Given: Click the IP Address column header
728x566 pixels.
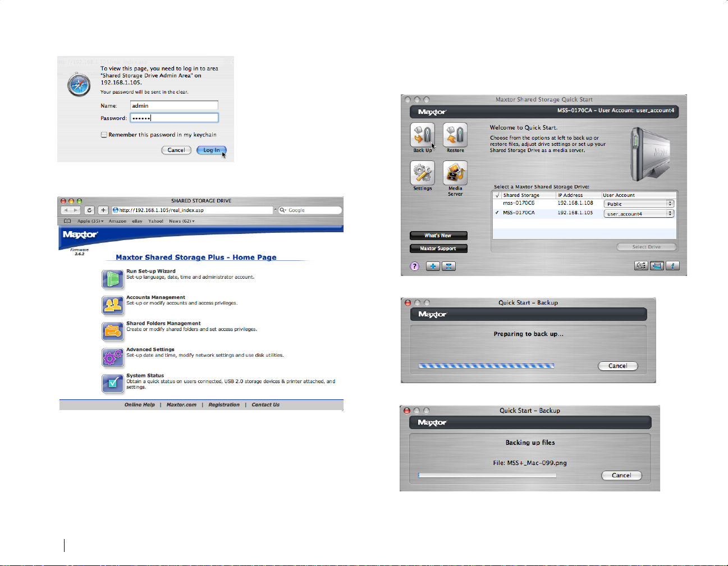Looking at the screenshot, I should tap(579, 195).
